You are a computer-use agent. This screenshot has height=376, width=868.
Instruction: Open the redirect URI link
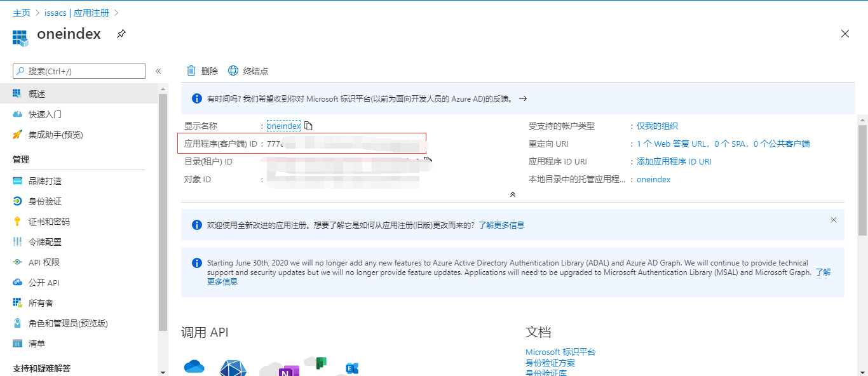(x=723, y=144)
